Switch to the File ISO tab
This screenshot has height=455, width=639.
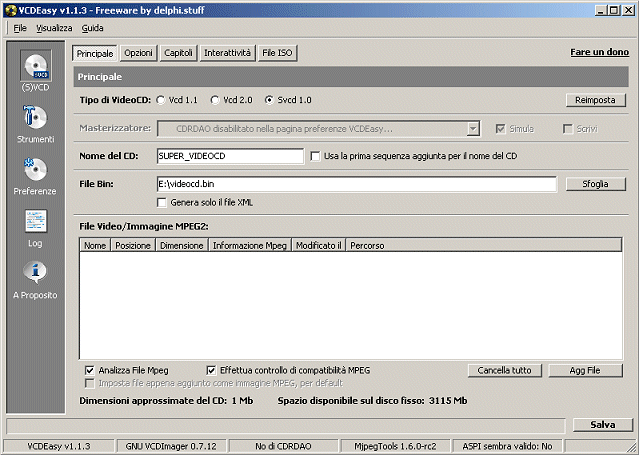[278, 52]
